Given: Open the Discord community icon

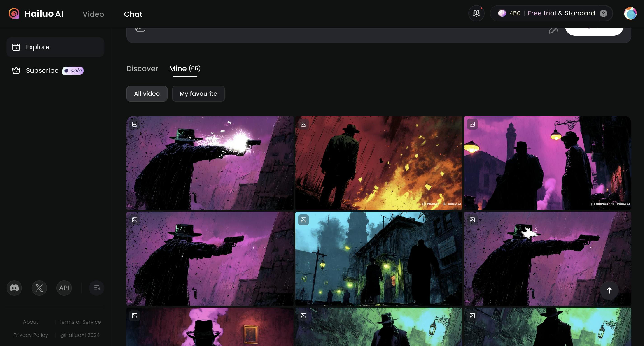Looking at the screenshot, I should [14, 288].
